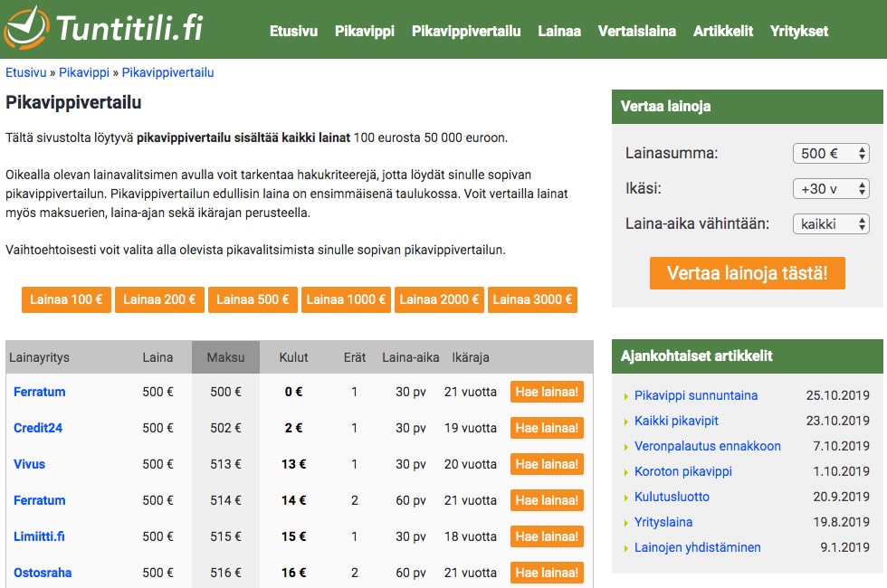
Task: Click the 502 € Maksu value for Credit24
Action: pyautogui.click(x=225, y=428)
